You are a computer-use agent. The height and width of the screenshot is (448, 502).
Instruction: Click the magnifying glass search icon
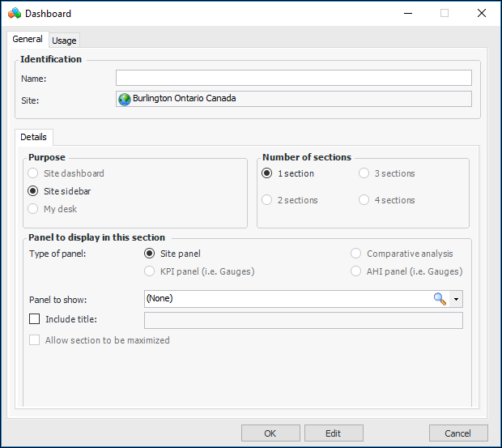coord(440,299)
